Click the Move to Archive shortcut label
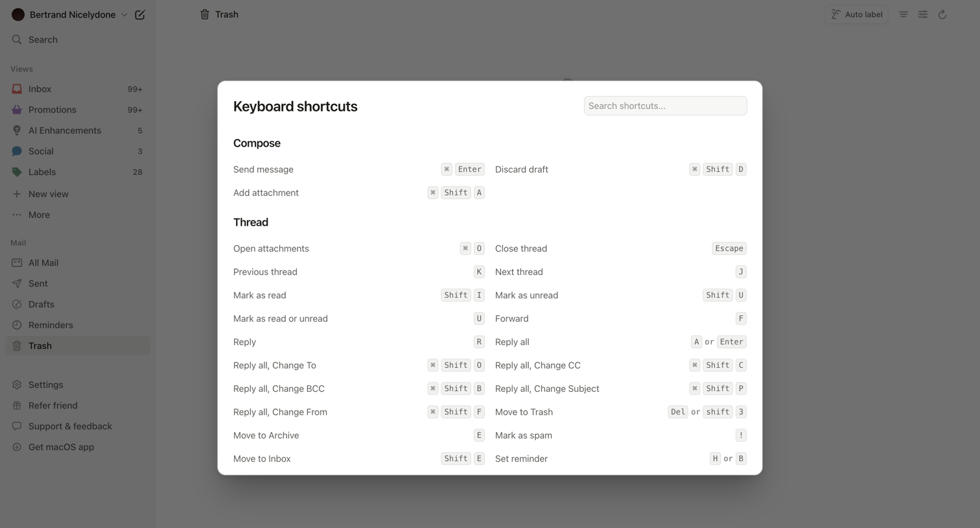Image resolution: width=980 pixels, height=528 pixels. click(266, 435)
